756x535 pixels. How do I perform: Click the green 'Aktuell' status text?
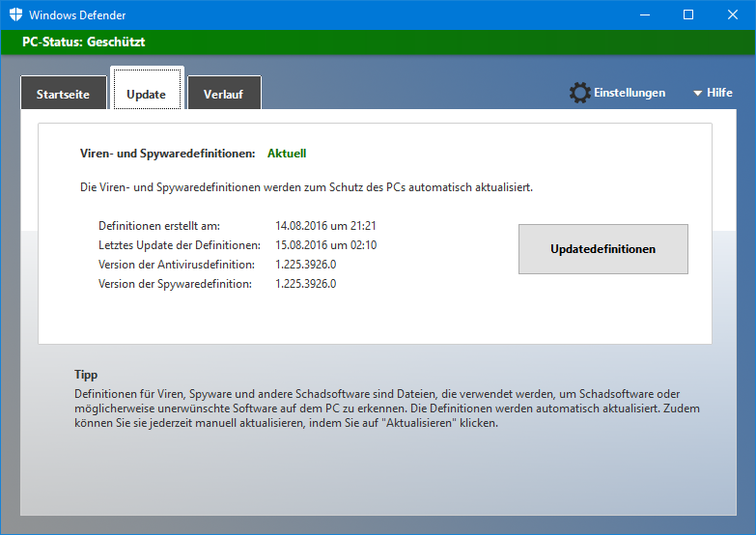tap(287, 154)
